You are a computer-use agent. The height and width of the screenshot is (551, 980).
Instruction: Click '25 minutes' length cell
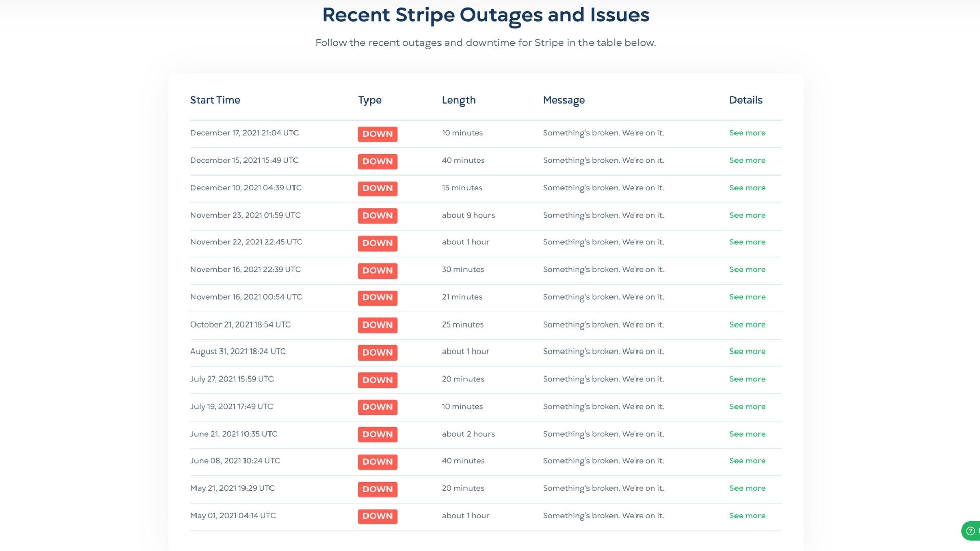463,324
